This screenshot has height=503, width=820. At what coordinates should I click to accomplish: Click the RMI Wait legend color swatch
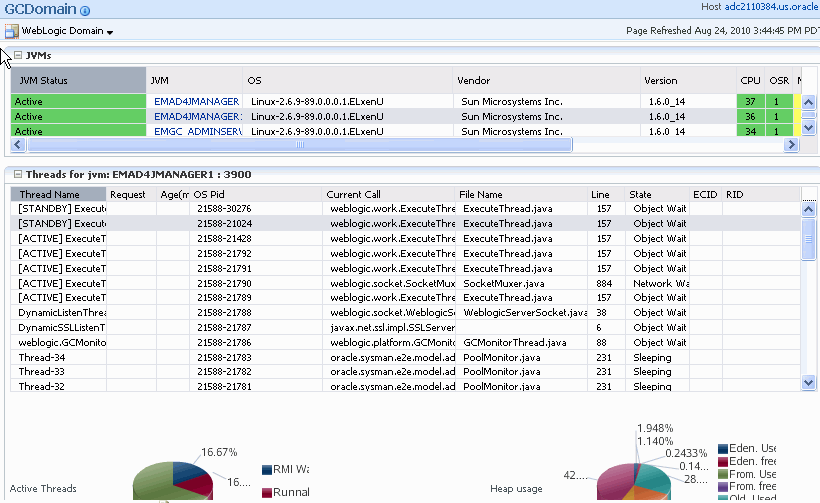267,470
